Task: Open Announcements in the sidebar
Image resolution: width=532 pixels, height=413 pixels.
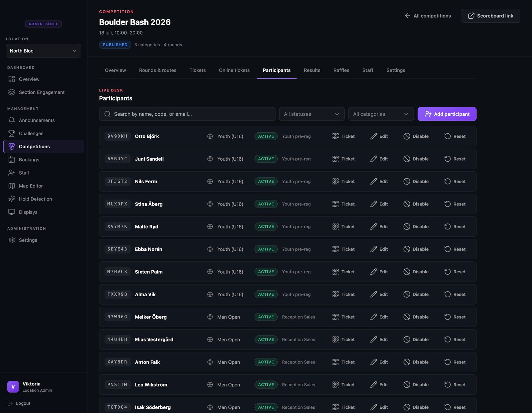Action: point(44,120)
